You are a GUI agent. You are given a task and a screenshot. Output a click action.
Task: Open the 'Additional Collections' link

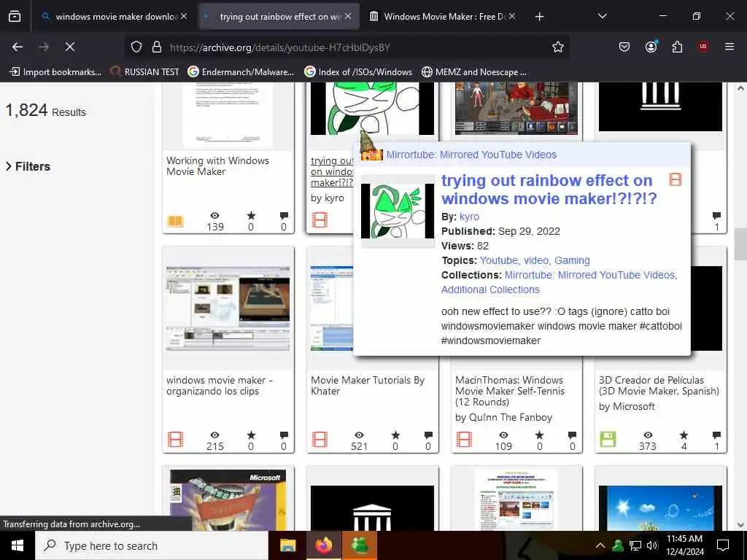(x=490, y=289)
